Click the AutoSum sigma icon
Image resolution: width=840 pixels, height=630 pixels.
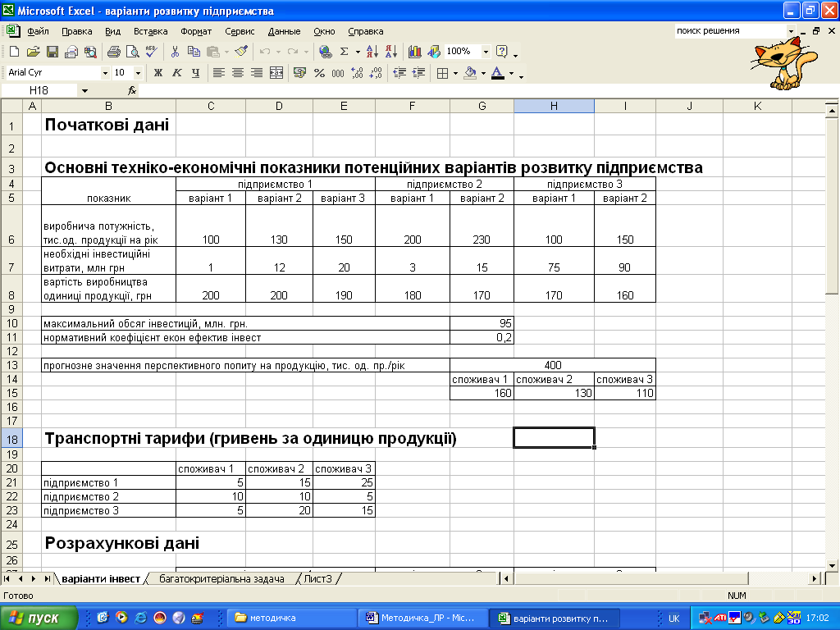click(345, 52)
